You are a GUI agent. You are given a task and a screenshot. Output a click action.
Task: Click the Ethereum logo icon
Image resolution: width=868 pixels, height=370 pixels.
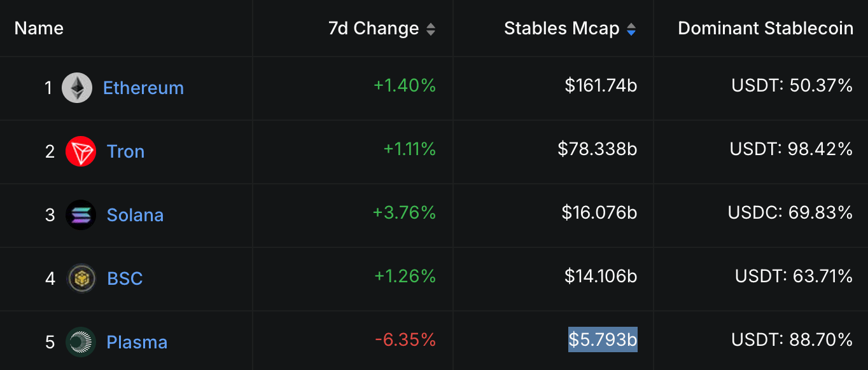tap(77, 88)
